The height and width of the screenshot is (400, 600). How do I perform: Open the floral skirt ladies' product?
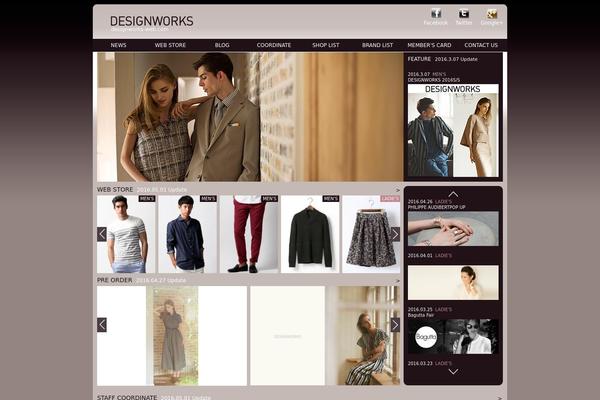[x=371, y=234]
